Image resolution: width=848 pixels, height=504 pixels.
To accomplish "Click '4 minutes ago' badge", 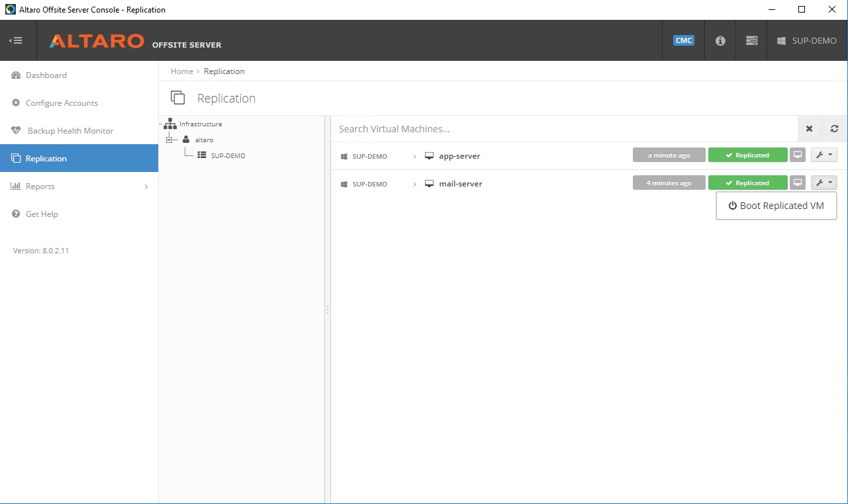I will pos(669,183).
